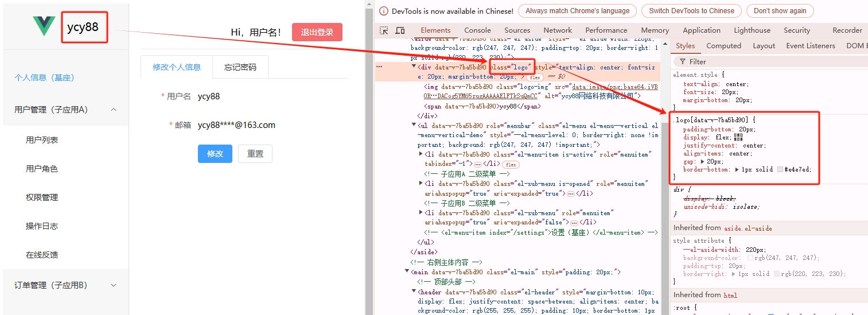Expand the el-sub-menu is-opened li node
The width and height of the screenshot is (868, 315).
click(421, 184)
